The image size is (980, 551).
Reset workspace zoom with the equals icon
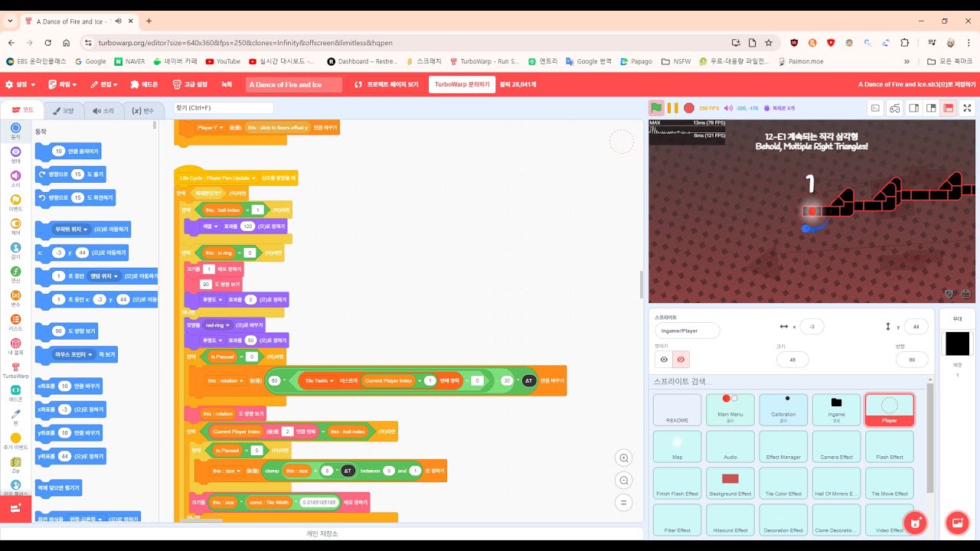624,503
